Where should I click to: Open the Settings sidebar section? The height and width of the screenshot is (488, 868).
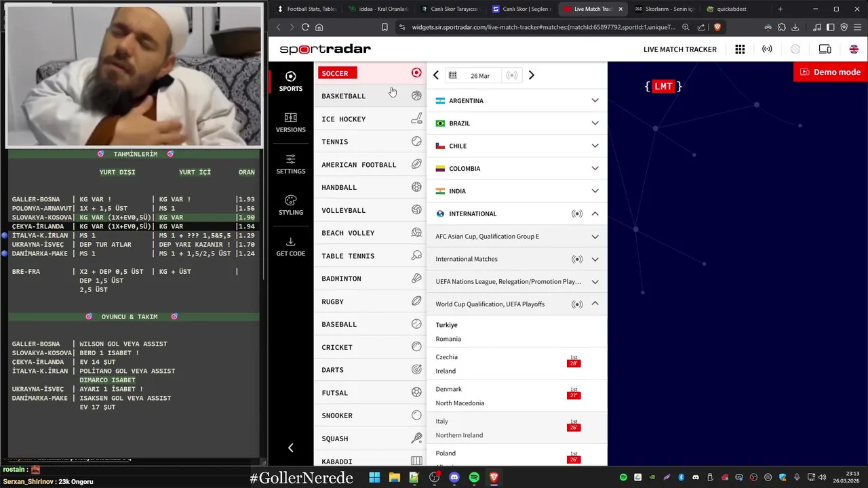[291, 164]
